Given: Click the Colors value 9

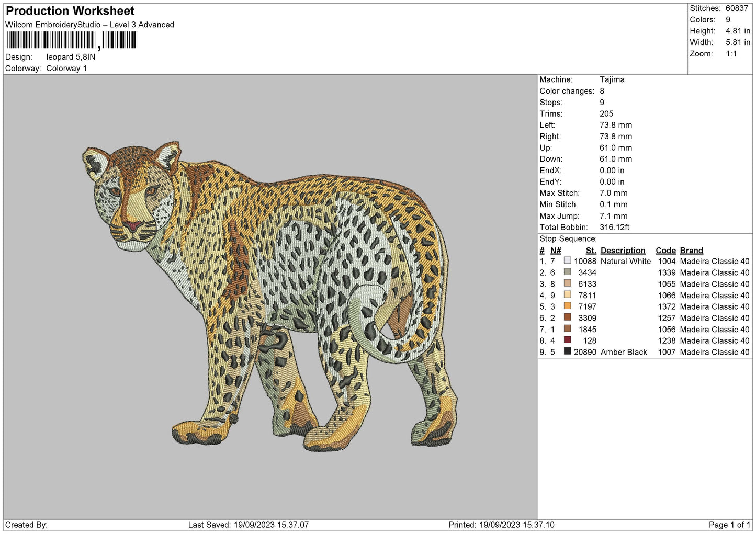Looking at the screenshot, I should coord(728,20).
